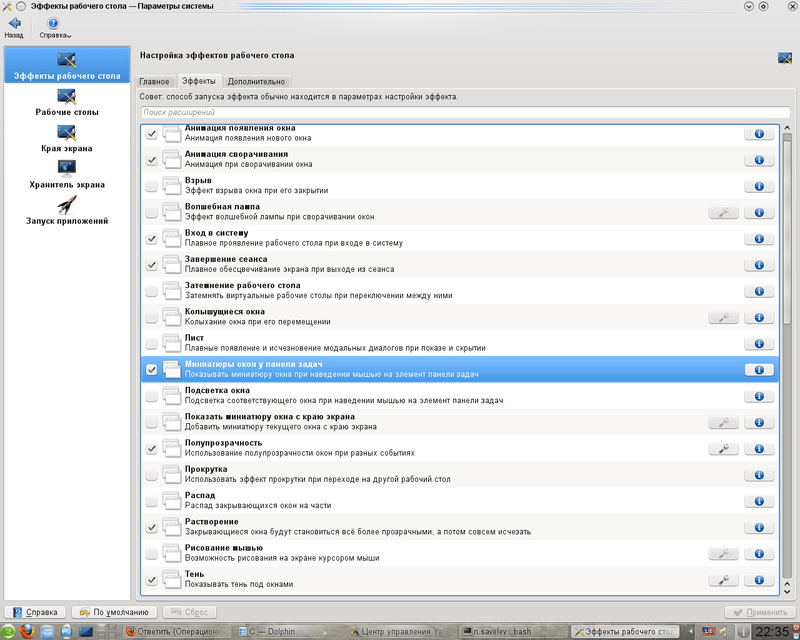Click the Назад back arrow icon
Viewport: 800px width, 640px height.
pyautogui.click(x=14, y=23)
